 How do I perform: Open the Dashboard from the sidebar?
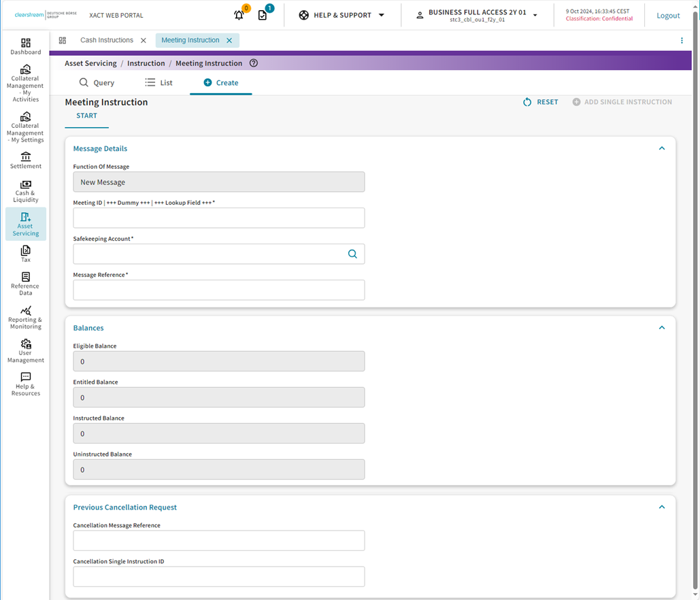coord(25,46)
